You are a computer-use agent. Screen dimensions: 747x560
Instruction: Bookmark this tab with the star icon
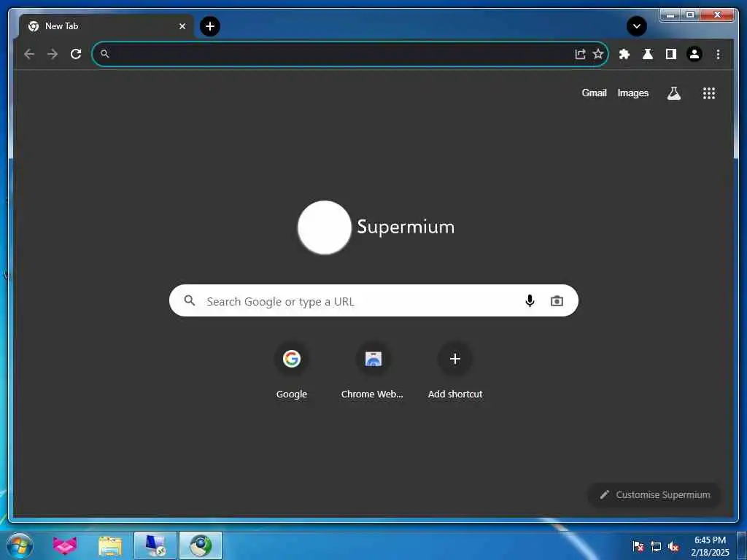(598, 54)
